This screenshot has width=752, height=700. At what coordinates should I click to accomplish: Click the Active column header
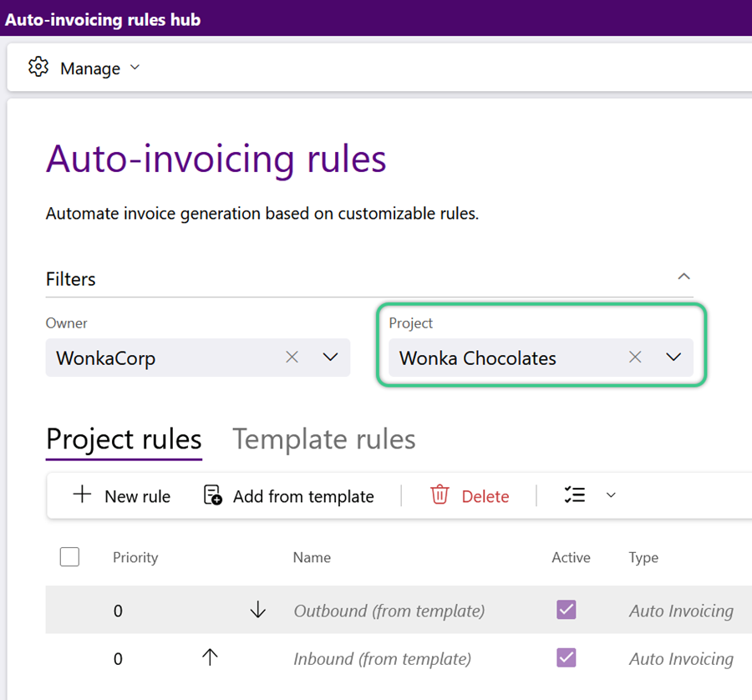tap(571, 558)
